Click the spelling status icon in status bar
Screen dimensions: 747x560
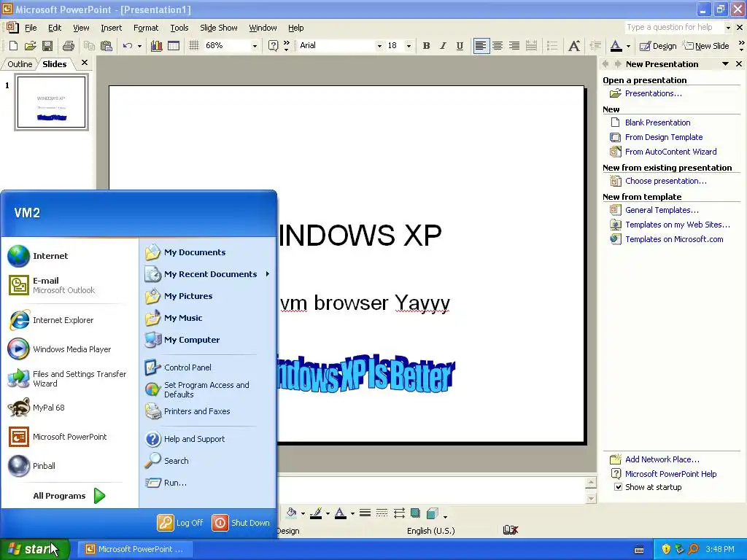click(x=510, y=530)
